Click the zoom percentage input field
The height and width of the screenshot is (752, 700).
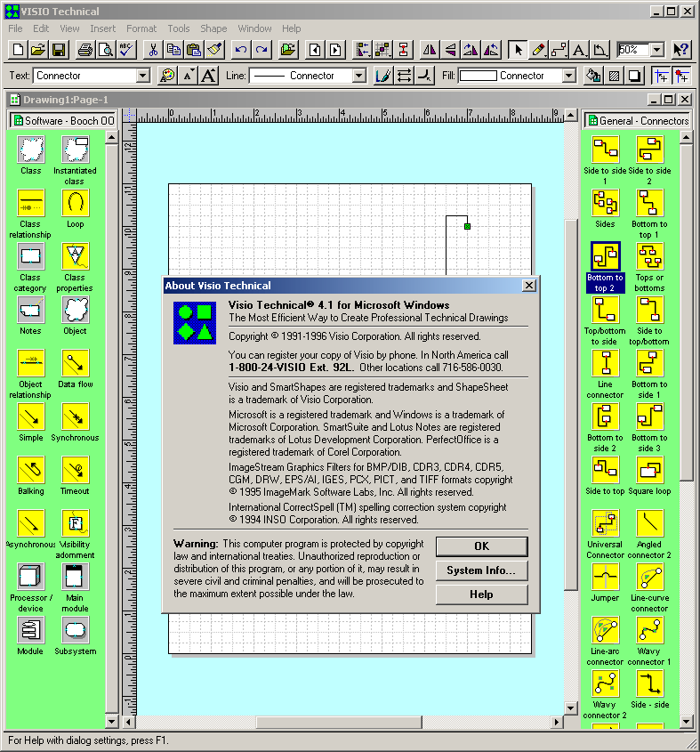click(633, 50)
